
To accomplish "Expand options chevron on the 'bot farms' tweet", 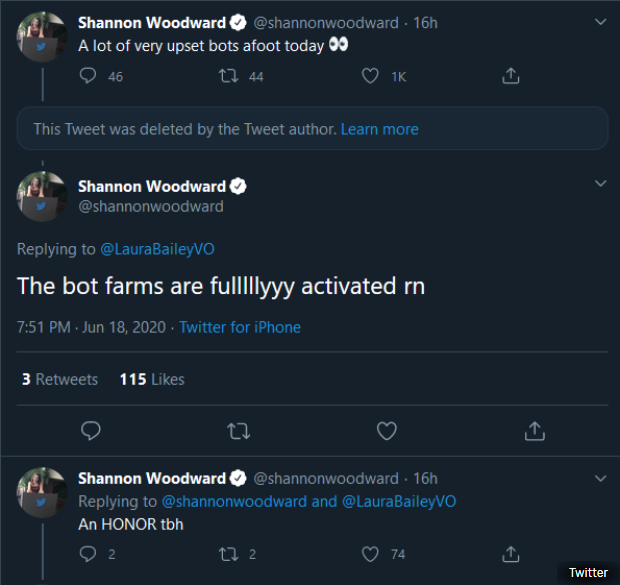I will [x=600, y=185].
